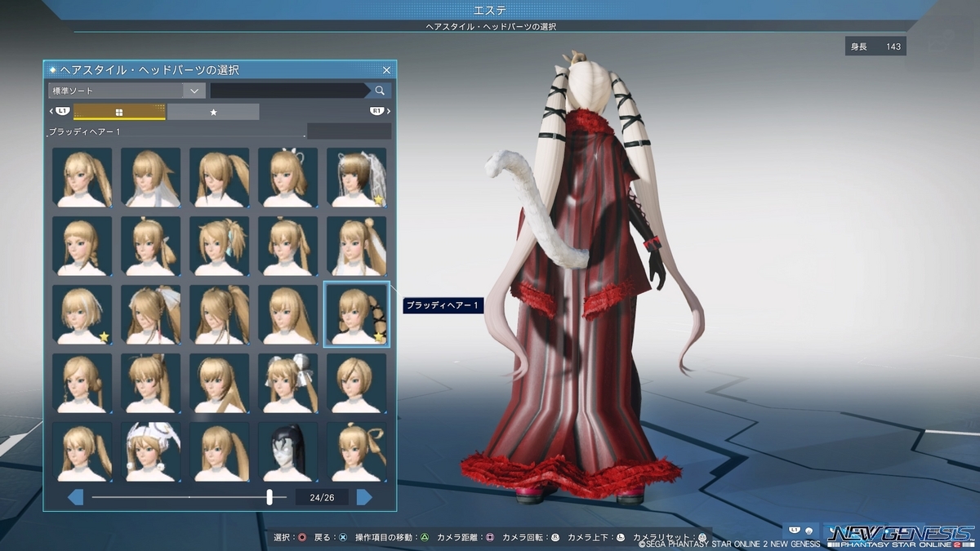980x551 pixels.
Task: Switch to the star favorites tab
Action: click(213, 112)
